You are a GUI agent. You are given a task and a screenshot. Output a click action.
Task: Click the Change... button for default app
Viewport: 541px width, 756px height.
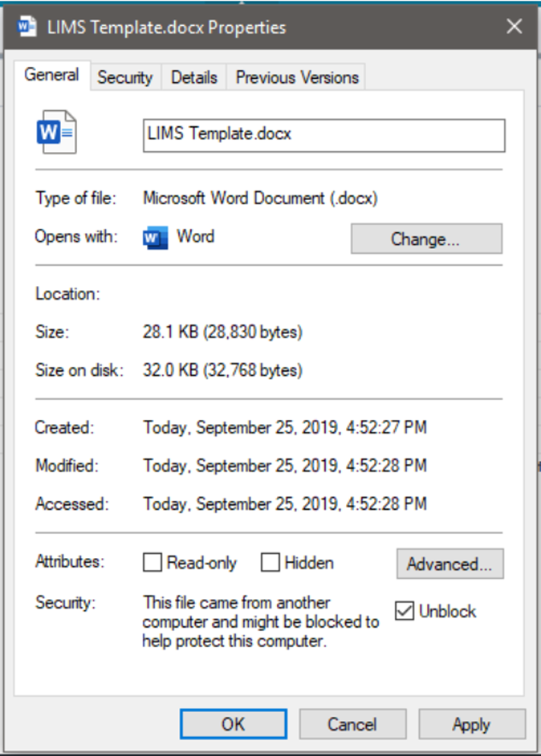(x=426, y=239)
